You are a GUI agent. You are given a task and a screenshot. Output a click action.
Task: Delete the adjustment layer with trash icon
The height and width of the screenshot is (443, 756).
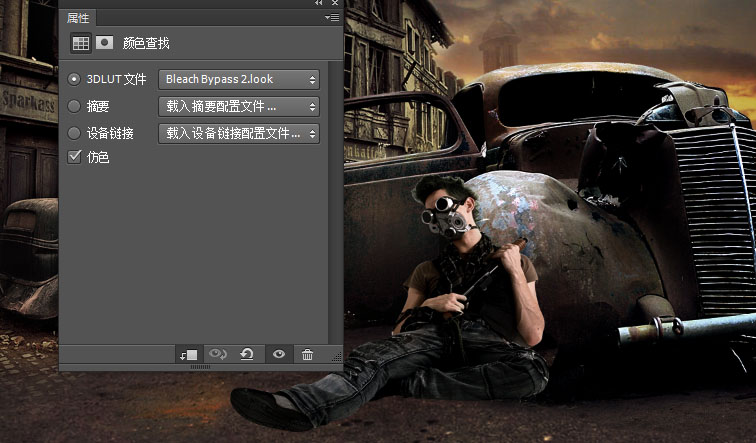click(307, 354)
